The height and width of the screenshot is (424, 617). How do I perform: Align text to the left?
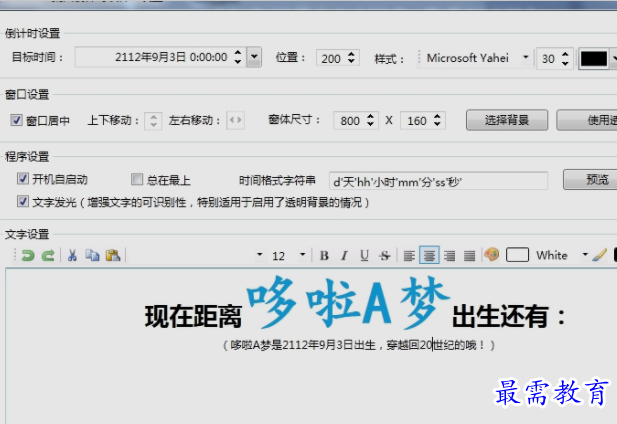[x=409, y=256]
